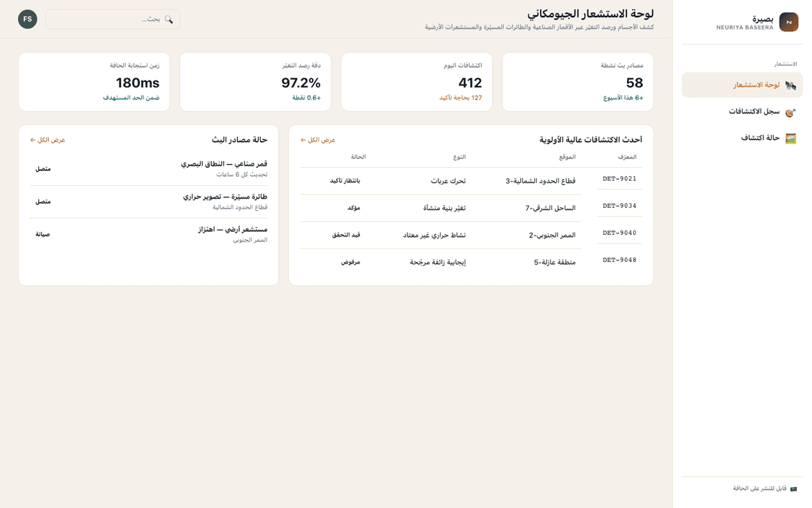This screenshot has height=508, width=812.
Task: Click location الساحل الشرقي-7 in table
Action: pyautogui.click(x=550, y=208)
